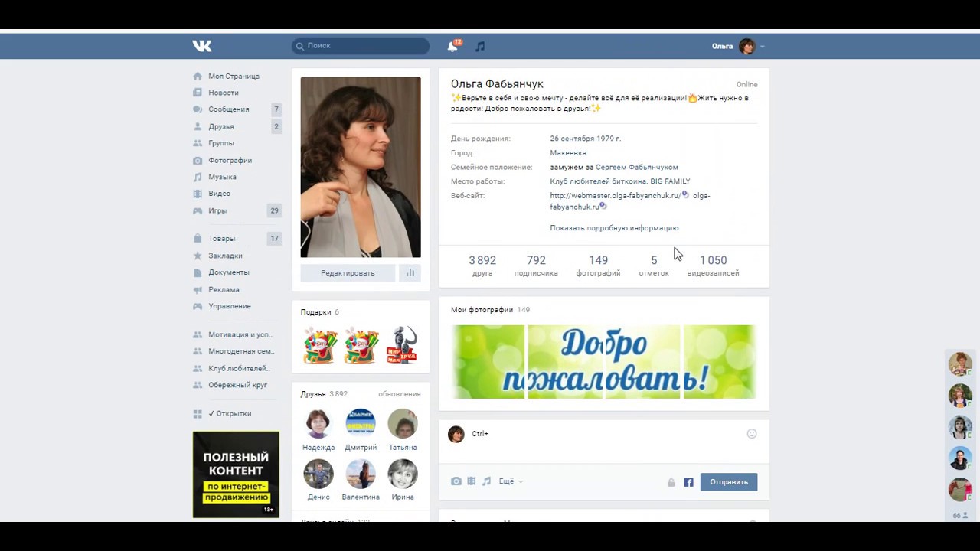Screen dimensions: 980x551
Task: Click обновления link in friends block
Action: click(x=399, y=394)
